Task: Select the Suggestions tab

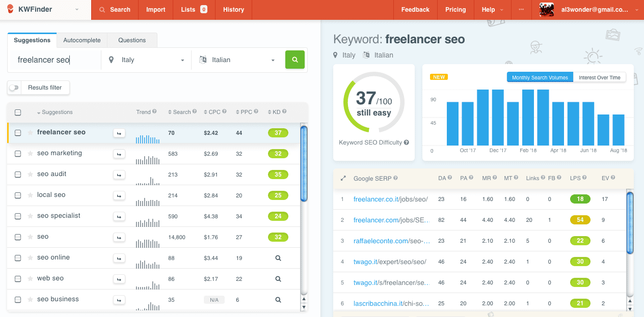Action: pyautogui.click(x=32, y=40)
